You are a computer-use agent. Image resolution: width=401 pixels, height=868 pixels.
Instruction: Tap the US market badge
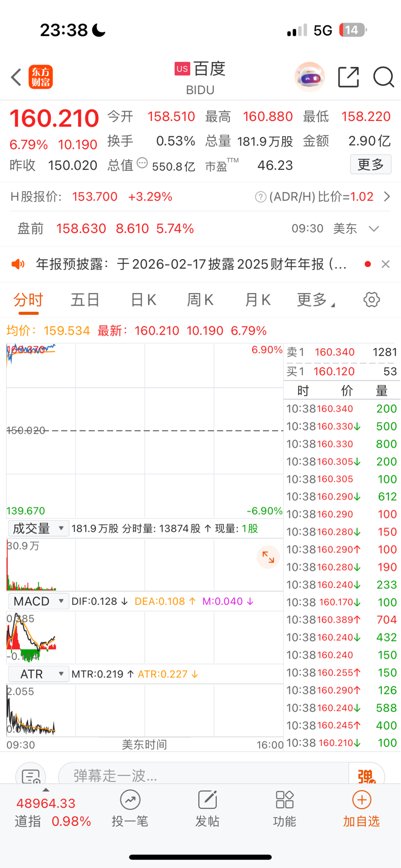point(182,69)
